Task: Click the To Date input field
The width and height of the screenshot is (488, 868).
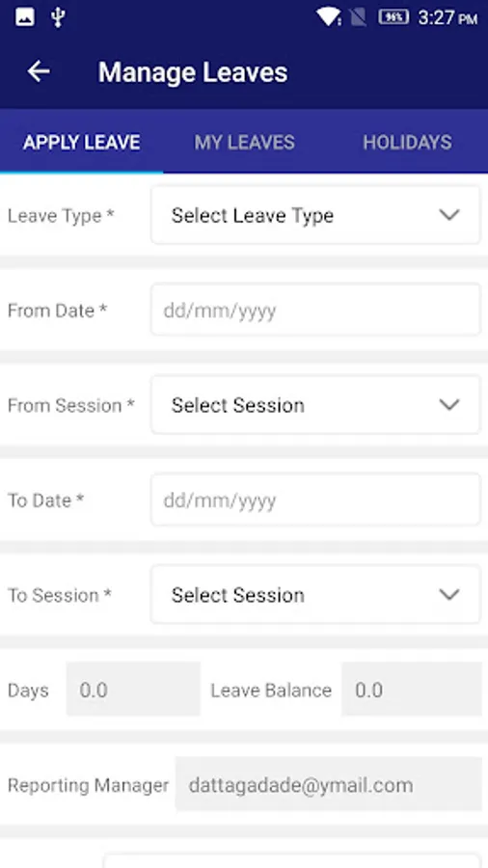Action: coord(315,500)
